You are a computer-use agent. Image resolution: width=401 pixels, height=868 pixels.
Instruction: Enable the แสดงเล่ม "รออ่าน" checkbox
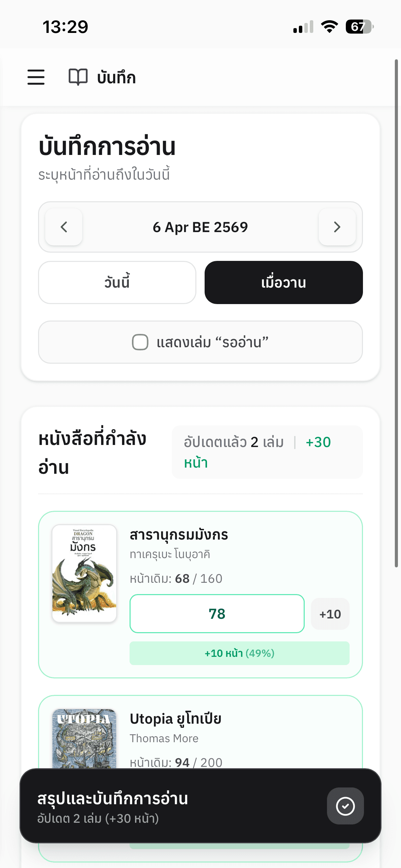pos(140,342)
